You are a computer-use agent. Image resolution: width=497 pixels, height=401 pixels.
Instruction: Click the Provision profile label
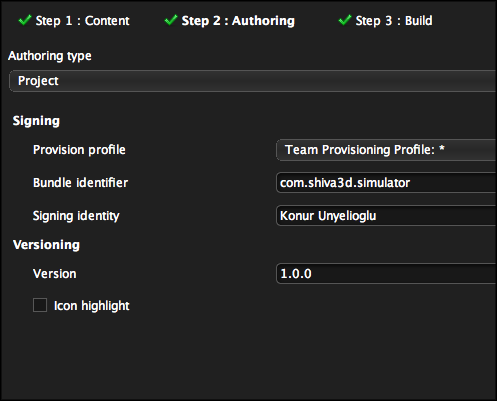(79, 150)
